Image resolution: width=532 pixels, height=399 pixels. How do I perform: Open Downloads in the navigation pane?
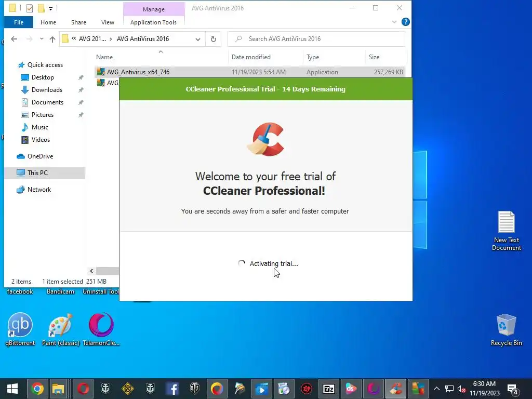(x=47, y=90)
